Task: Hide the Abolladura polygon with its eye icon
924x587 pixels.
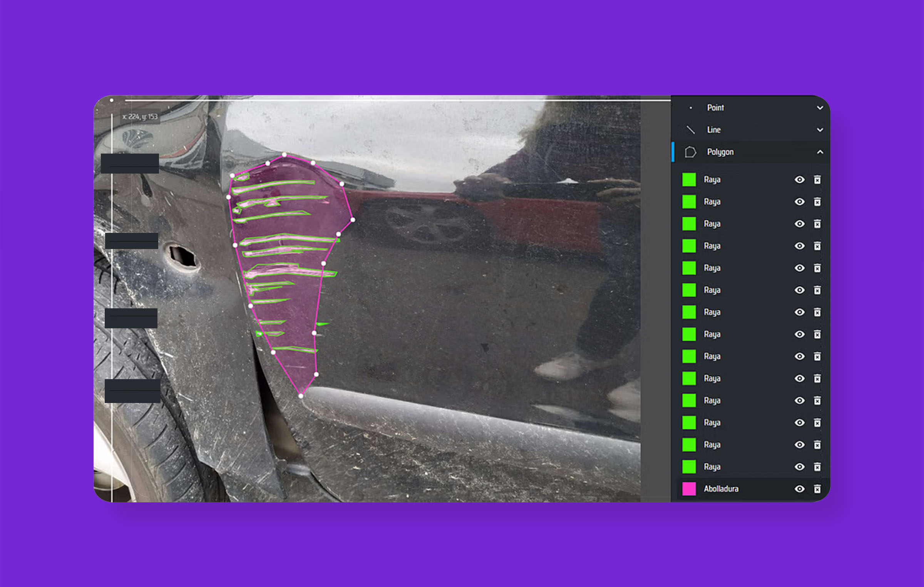Action: point(800,489)
